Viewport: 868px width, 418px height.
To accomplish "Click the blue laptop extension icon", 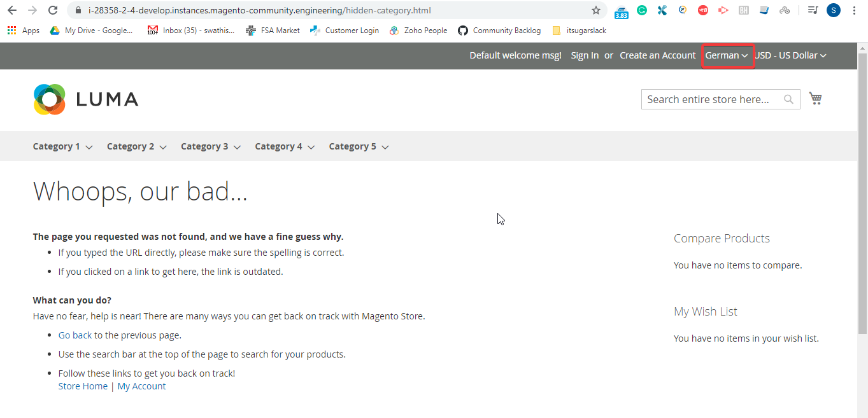I will [x=764, y=10].
